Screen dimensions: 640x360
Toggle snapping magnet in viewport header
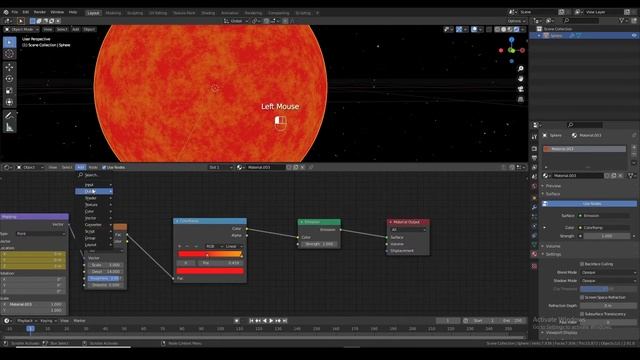(x=266, y=21)
